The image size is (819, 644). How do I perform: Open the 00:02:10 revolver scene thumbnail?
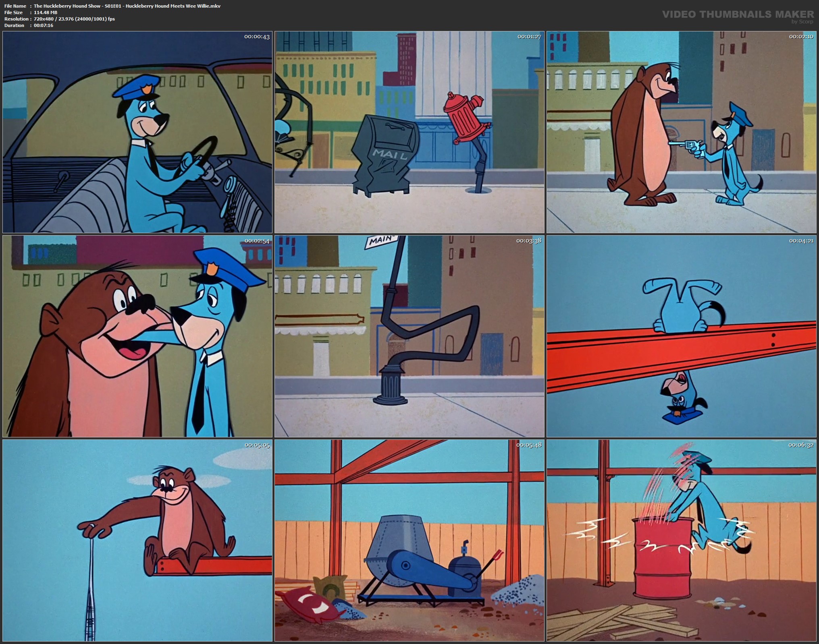click(681, 132)
